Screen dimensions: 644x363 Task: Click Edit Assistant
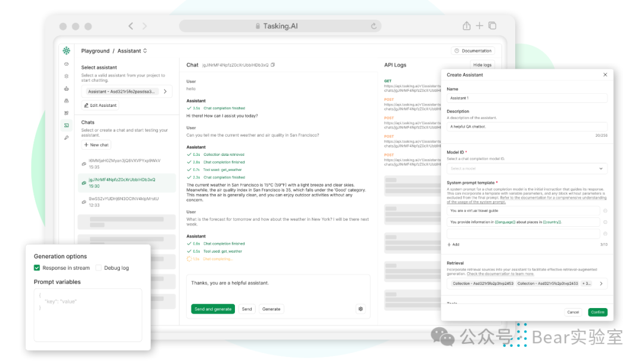point(100,105)
